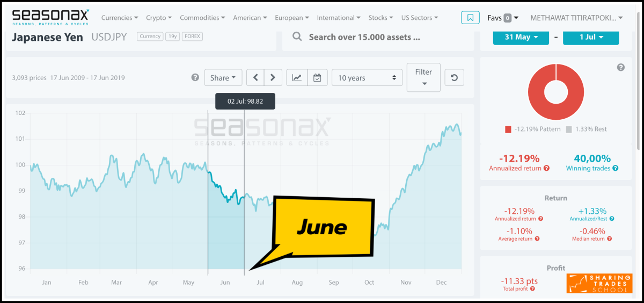Open the Commodities menu
The width and height of the screenshot is (644, 303).
click(x=203, y=18)
